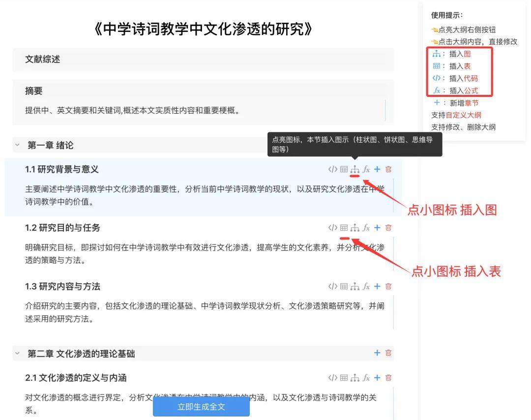This screenshot has width=531, height=420.
Task: Insert a formula into section 1.3 with the fx icon
Action: [x=366, y=286]
